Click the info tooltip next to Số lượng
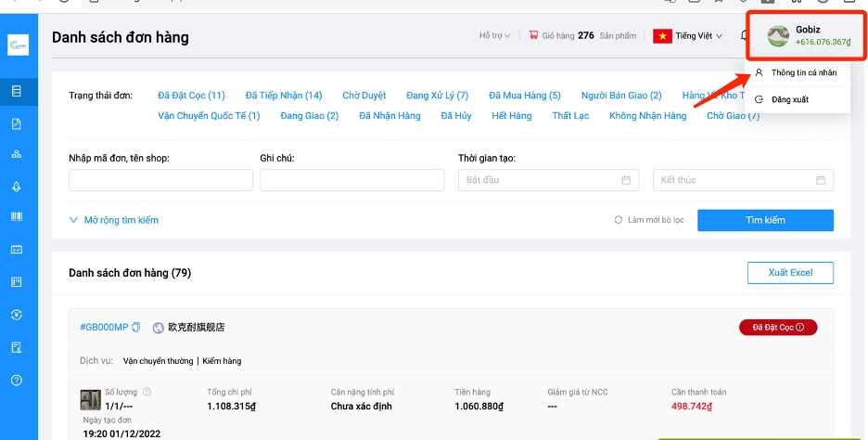868x440 pixels. point(147,392)
